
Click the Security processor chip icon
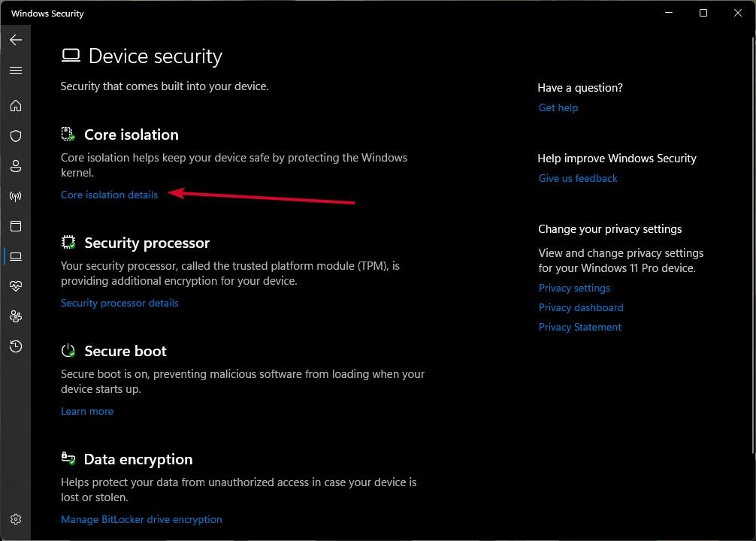click(68, 242)
